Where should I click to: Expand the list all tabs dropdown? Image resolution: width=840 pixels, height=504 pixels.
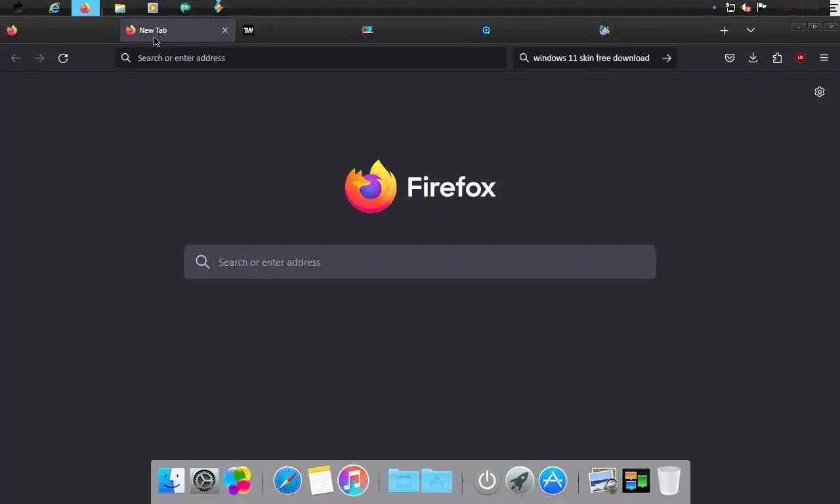(x=750, y=30)
